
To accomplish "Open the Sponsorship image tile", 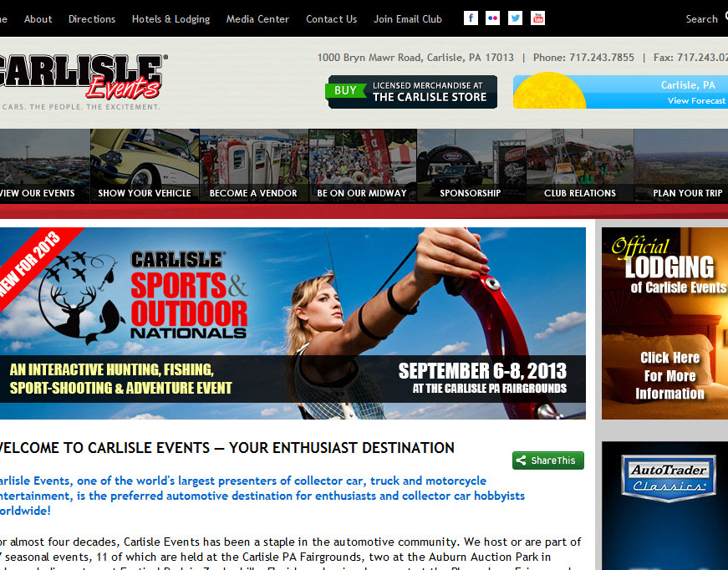I will (471, 165).
